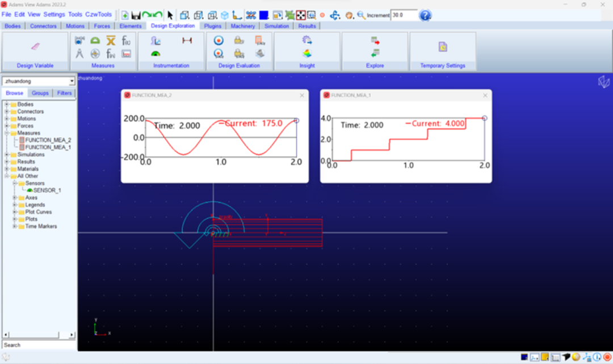
Task: Close the FUNCTION_MEA_2 plot window
Action: (302, 95)
